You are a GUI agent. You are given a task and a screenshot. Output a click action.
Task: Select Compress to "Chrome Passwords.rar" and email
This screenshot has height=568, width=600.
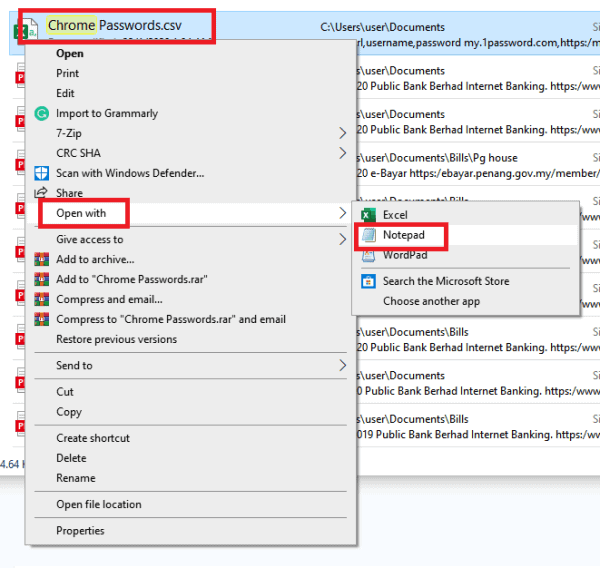(x=171, y=319)
